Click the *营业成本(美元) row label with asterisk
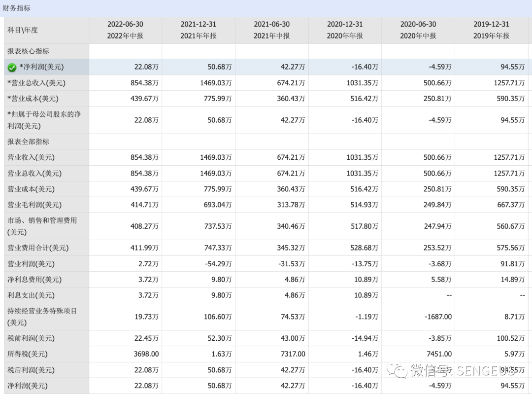Viewport: 532px width, 394px height. click(33, 99)
